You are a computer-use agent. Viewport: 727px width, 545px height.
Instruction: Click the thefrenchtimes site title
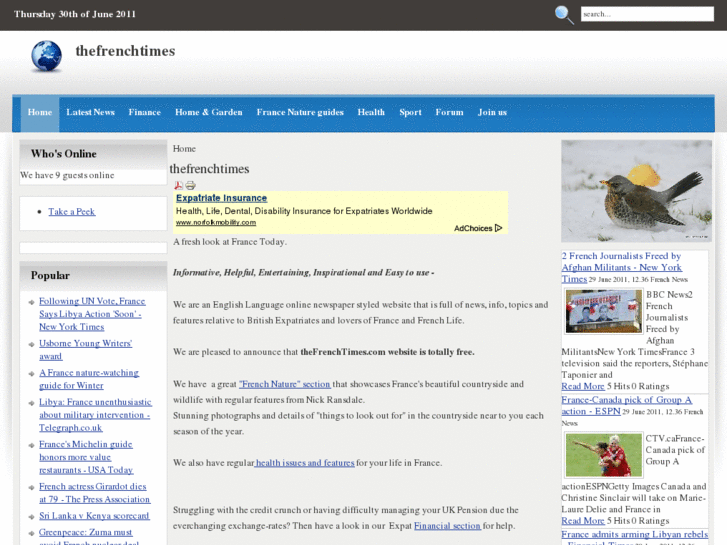point(125,51)
